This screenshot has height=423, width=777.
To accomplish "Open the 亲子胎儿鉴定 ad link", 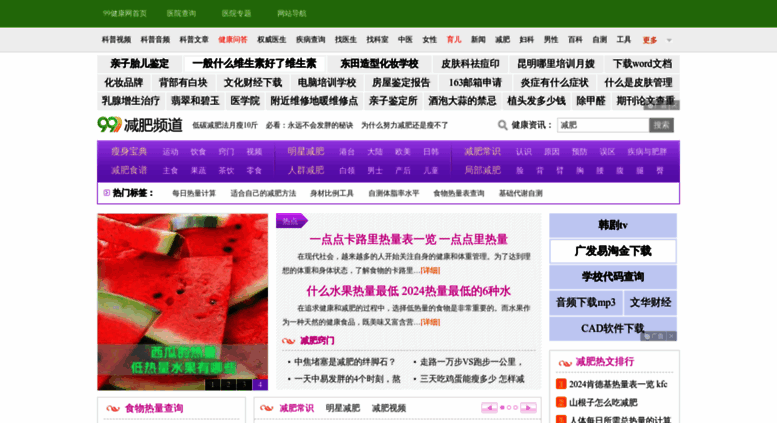I will 139,64.
